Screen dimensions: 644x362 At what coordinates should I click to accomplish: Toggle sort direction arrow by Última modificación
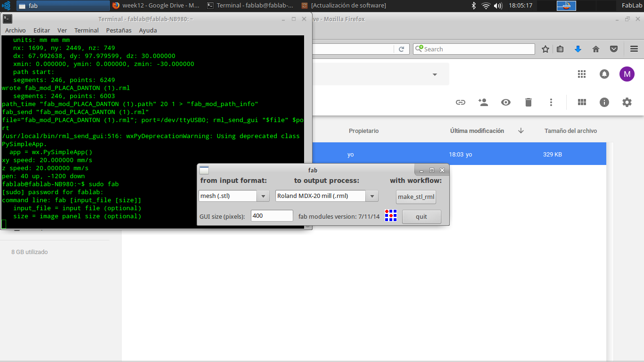pos(521,131)
